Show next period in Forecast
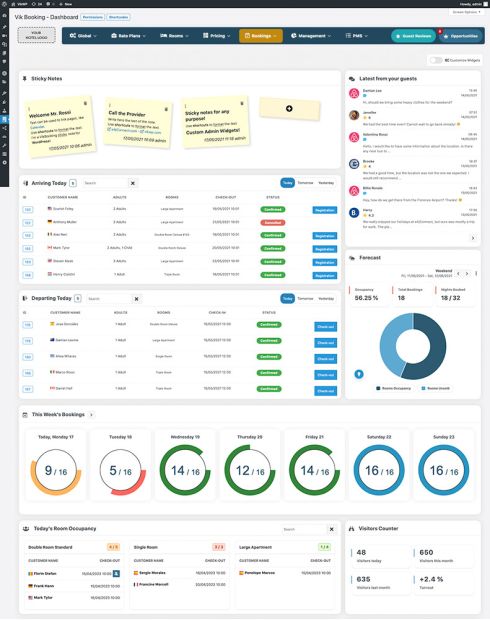Image resolution: width=490 pixels, height=620 pixels. 467,274
